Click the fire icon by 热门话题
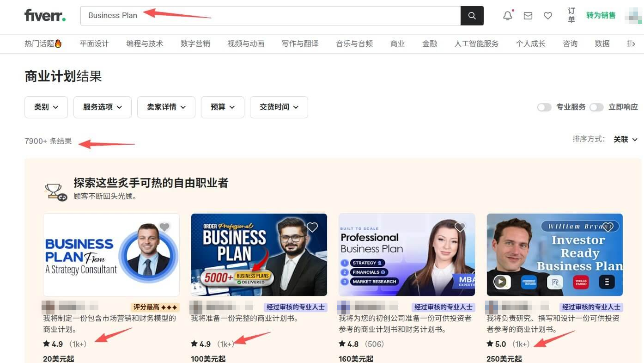The width and height of the screenshot is (644, 363). pyautogui.click(x=58, y=43)
